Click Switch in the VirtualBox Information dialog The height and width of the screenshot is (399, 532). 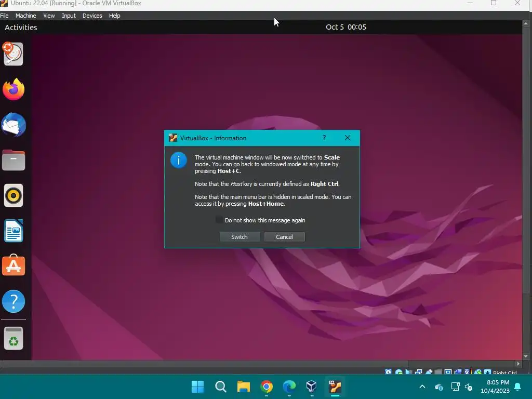pos(240,237)
